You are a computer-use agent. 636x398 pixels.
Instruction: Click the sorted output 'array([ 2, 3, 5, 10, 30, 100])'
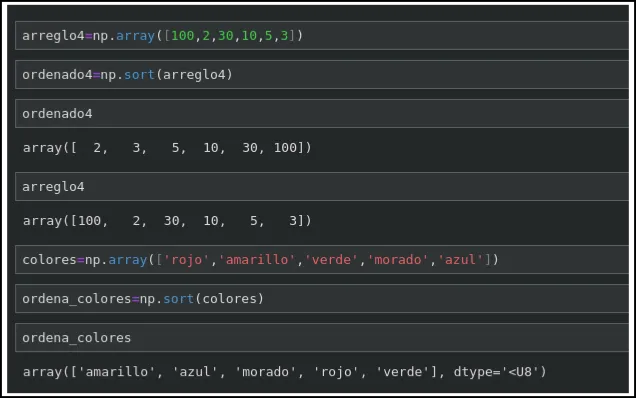pyautogui.click(x=167, y=148)
